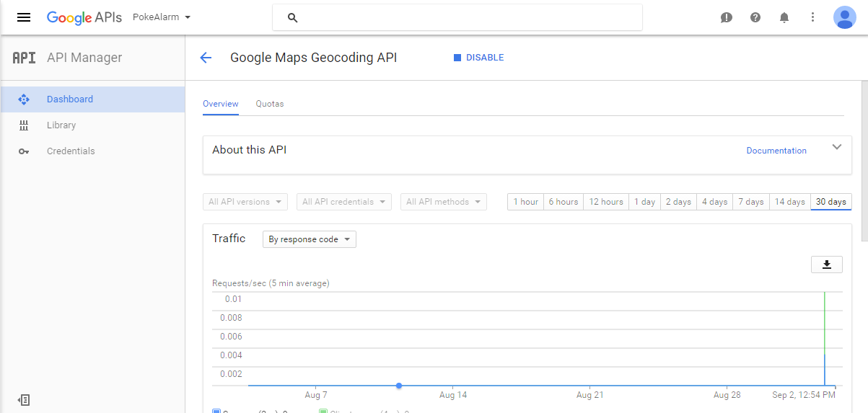Image resolution: width=868 pixels, height=413 pixels.
Task: Click the API Manager heading text
Action: click(x=84, y=58)
